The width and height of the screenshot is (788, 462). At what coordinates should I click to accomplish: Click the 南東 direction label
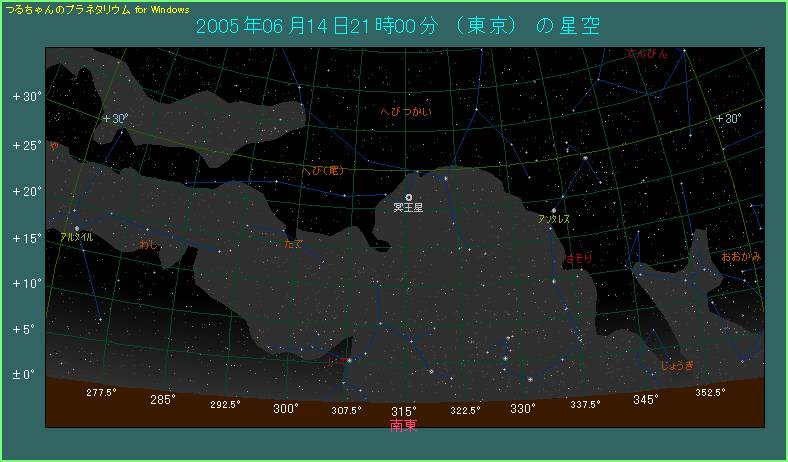[403, 426]
